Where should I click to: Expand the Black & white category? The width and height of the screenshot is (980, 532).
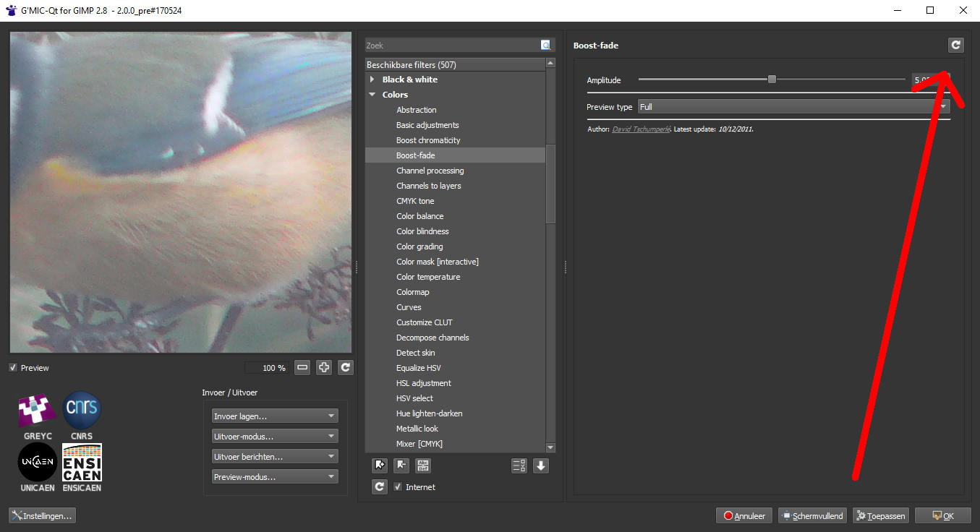(x=372, y=80)
